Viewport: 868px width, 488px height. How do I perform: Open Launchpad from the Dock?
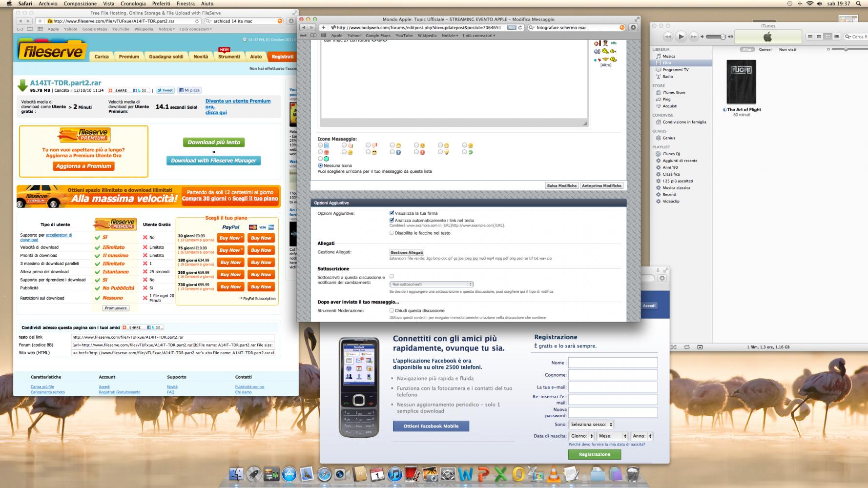(253, 473)
